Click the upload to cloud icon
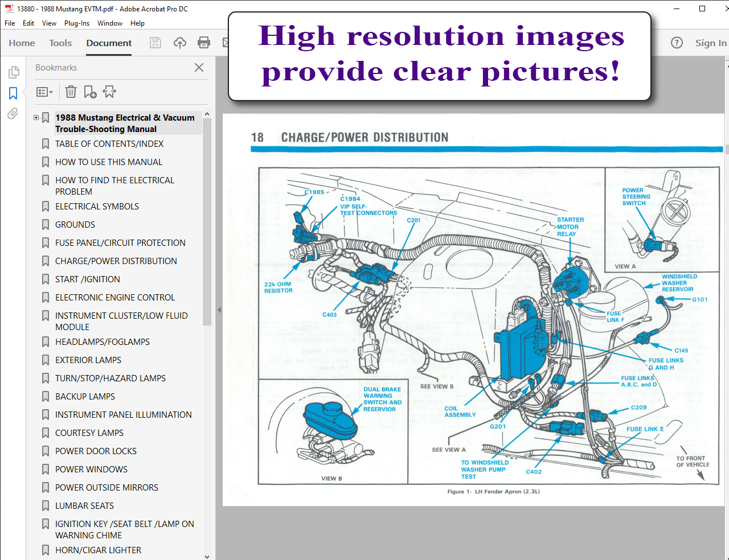Viewport: 729px width, 560px height. (x=180, y=43)
